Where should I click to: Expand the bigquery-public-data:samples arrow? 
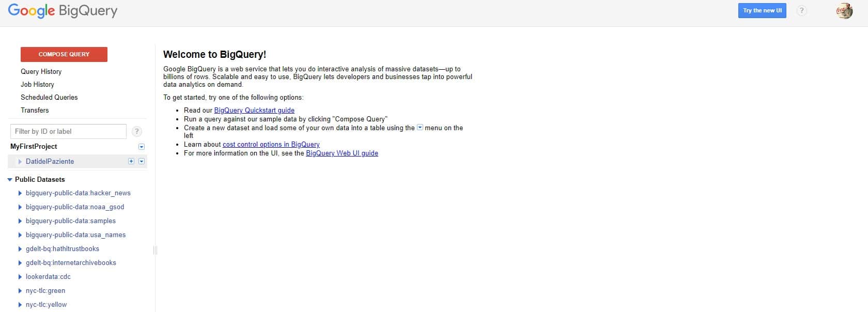coord(20,221)
